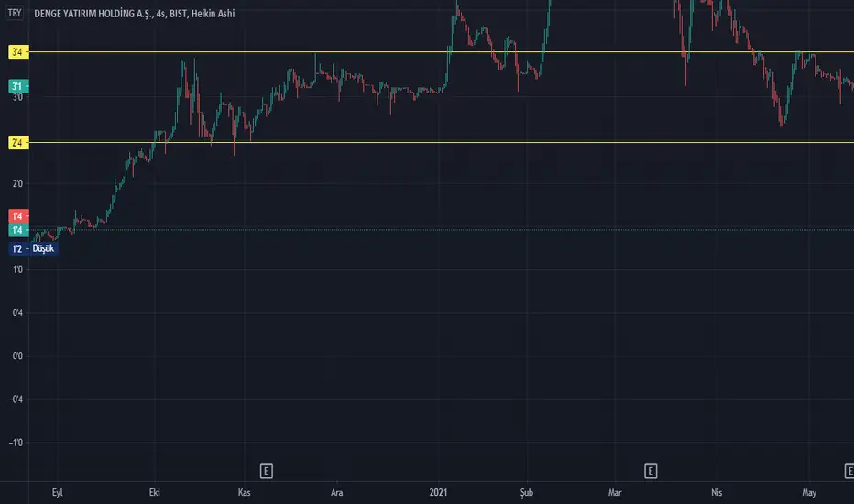Open the earnings E marker above May
Viewport: 854px width, 504px height.
[x=849, y=471]
